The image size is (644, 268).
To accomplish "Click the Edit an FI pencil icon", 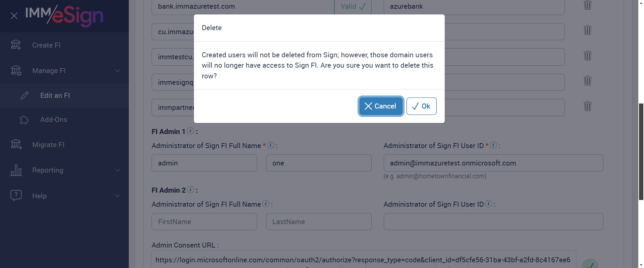I will point(24,95).
